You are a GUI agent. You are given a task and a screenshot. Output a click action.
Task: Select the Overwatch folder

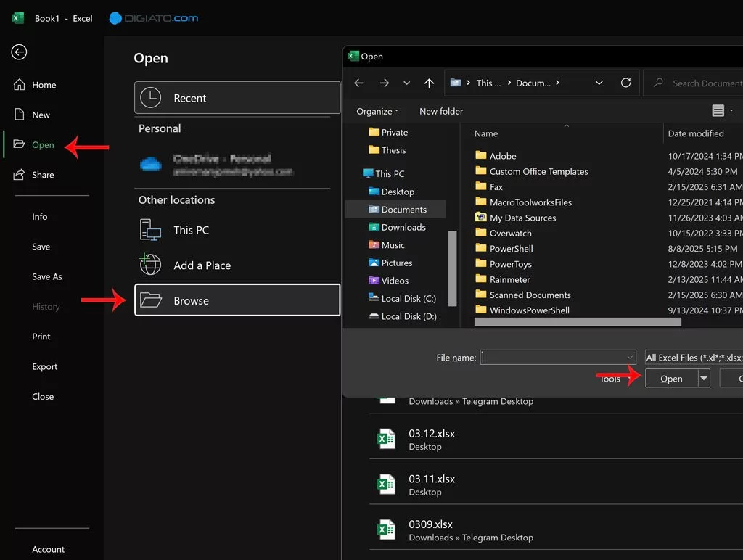pyautogui.click(x=504, y=233)
